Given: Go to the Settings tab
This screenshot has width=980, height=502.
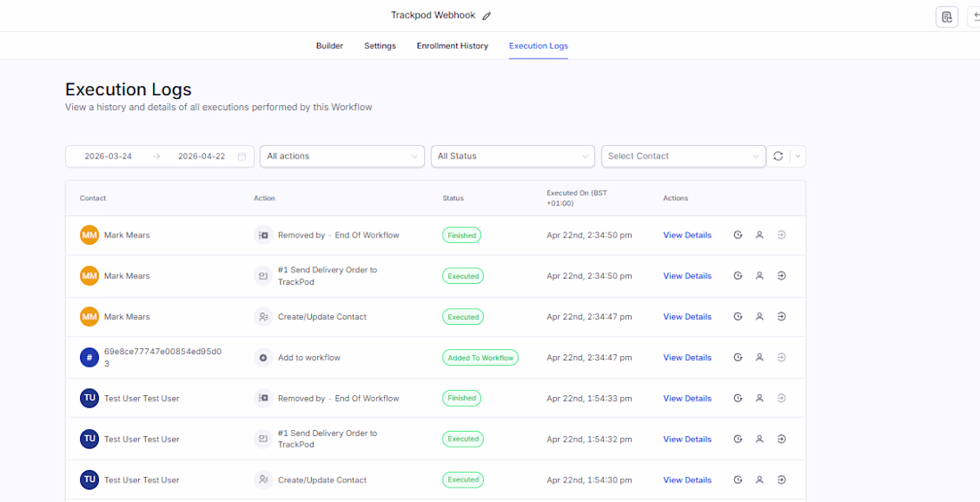Looking at the screenshot, I should coord(380,45).
